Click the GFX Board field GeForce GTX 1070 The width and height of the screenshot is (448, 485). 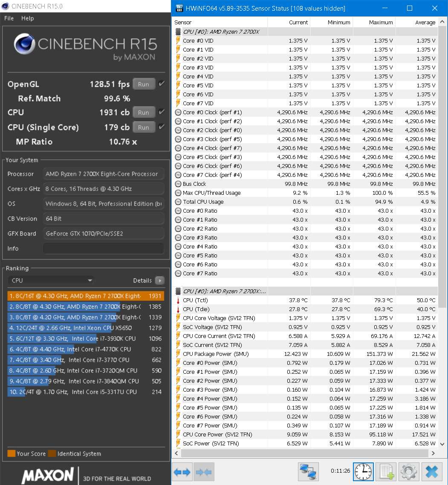pos(103,234)
